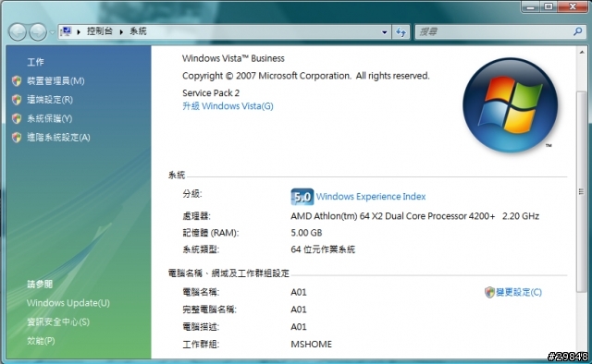Click the 5.0 rating badge

(x=302, y=197)
